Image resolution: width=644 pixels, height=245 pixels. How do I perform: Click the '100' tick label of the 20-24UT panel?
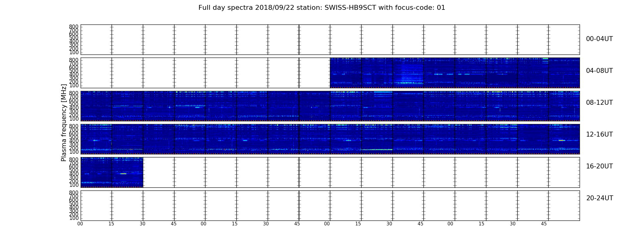coord(74,218)
